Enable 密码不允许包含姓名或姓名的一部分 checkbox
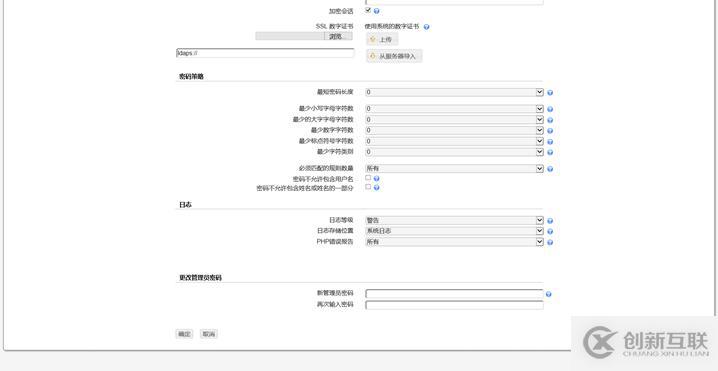 pyautogui.click(x=368, y=187)
